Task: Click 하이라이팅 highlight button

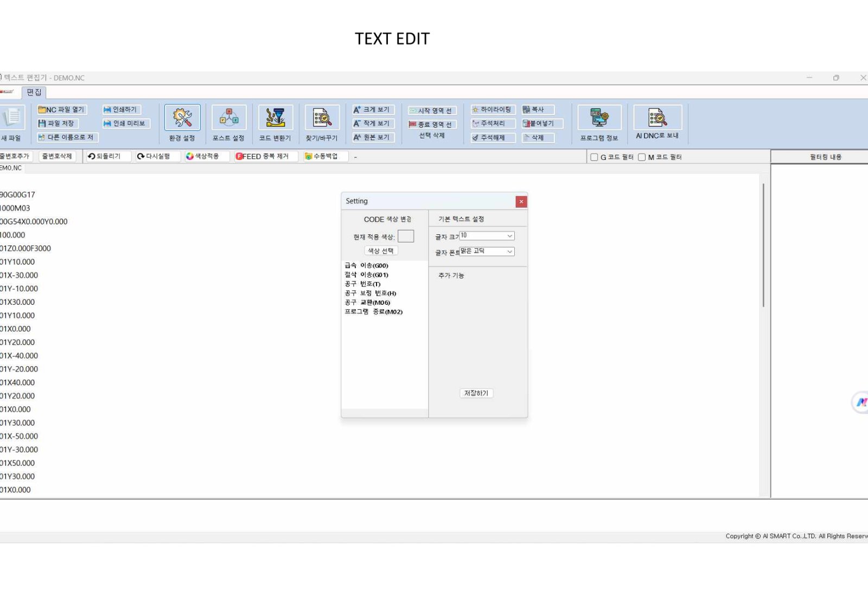Action: [493, 110]
